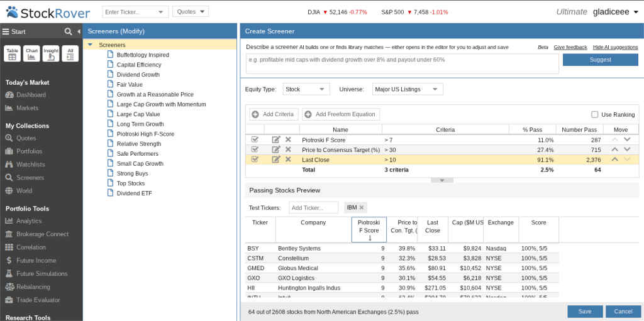Click the sidebar search magnifier icon
This screenshot has width=644, height=321.
pos(68,31)
